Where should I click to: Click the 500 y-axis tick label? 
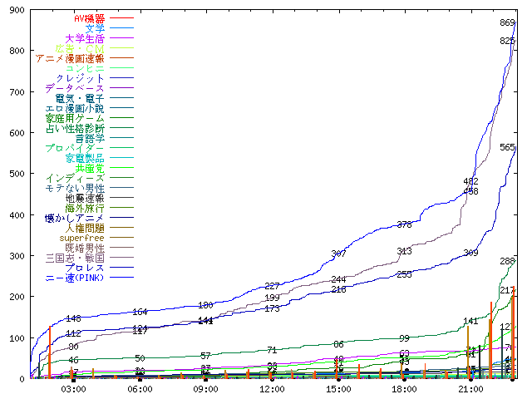click(15, 174)
